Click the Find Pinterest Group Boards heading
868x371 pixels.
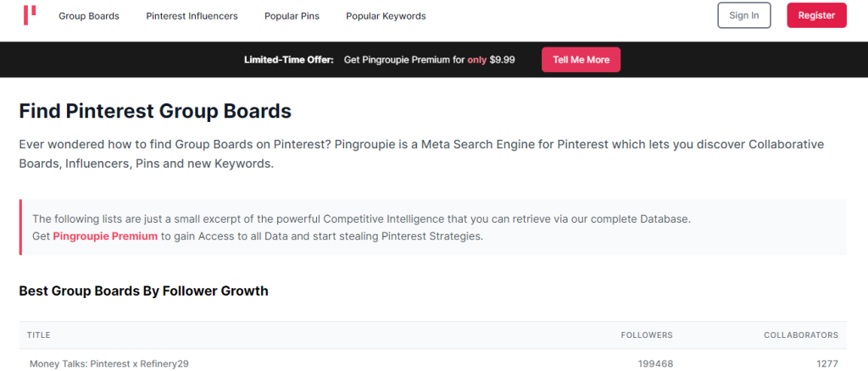(x=155, y=111)
